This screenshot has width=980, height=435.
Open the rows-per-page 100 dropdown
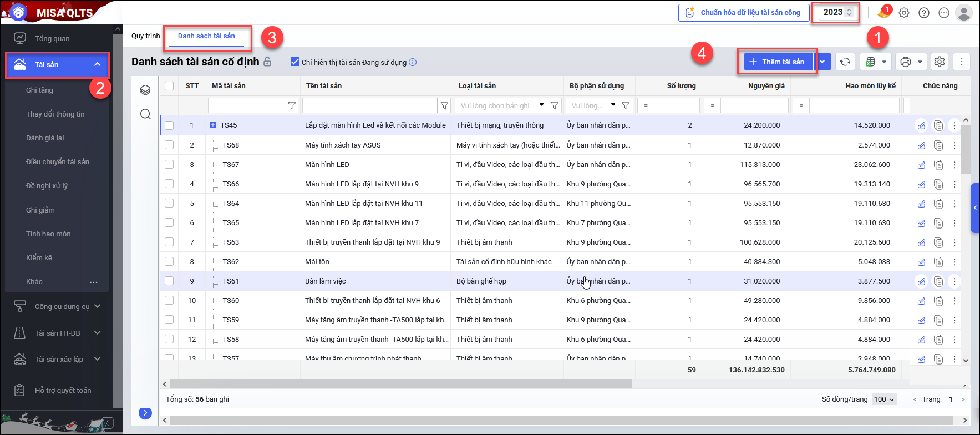[884, 399]
